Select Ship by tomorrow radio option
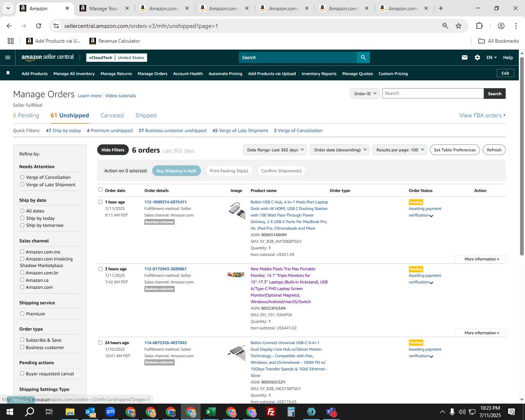The width and height of the screenshot is (525, 420). click(22, 225)
